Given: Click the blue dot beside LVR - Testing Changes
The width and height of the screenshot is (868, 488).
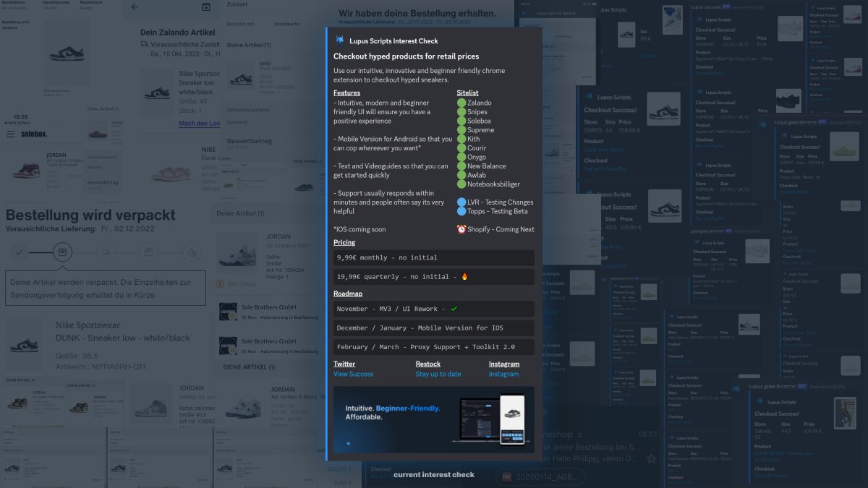Looking at the screenshot, I should tap(461, 202).
